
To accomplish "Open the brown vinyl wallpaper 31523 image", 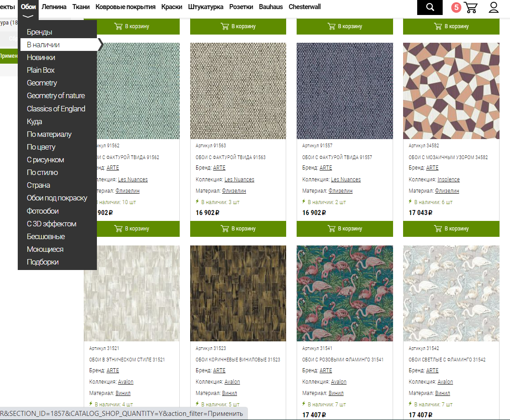I will [238, 293].
